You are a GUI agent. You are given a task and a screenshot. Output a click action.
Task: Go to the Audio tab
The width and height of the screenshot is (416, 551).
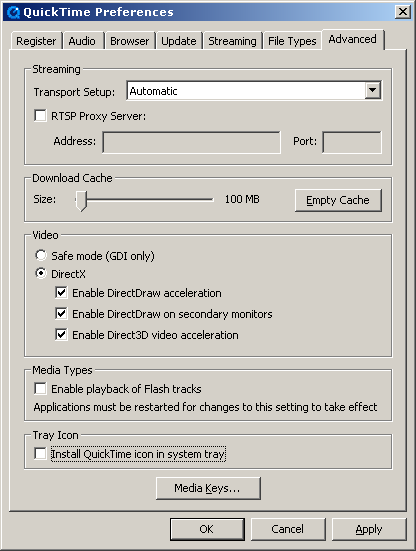83,41
